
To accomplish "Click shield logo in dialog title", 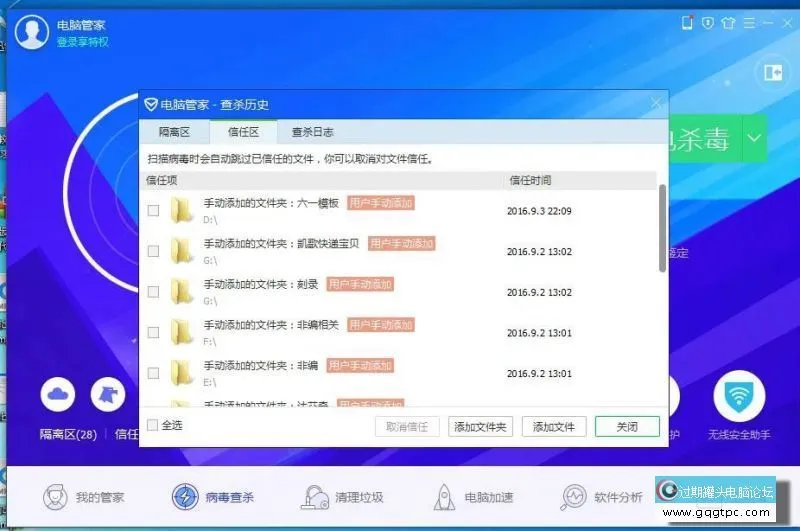I will (151, 105).
